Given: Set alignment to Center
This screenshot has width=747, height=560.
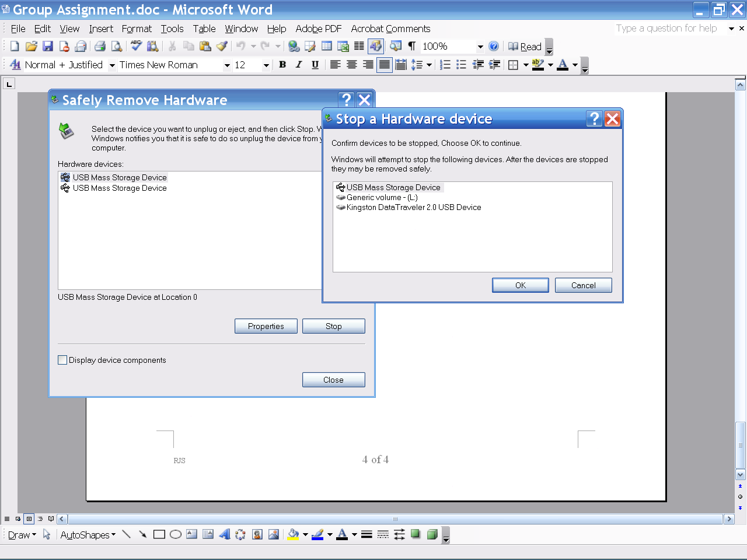Looking at the screenshot, I should [x=352, y=65].
